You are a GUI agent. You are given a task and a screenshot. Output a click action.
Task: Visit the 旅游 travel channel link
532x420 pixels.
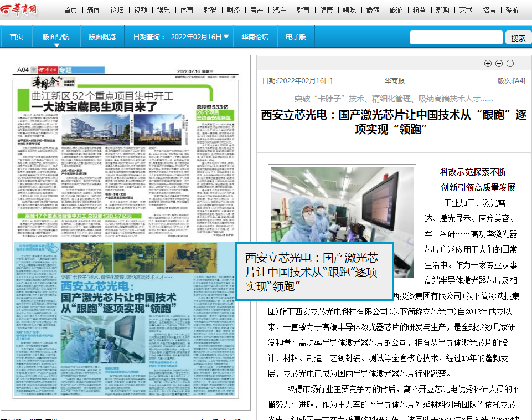pos(396,10)
